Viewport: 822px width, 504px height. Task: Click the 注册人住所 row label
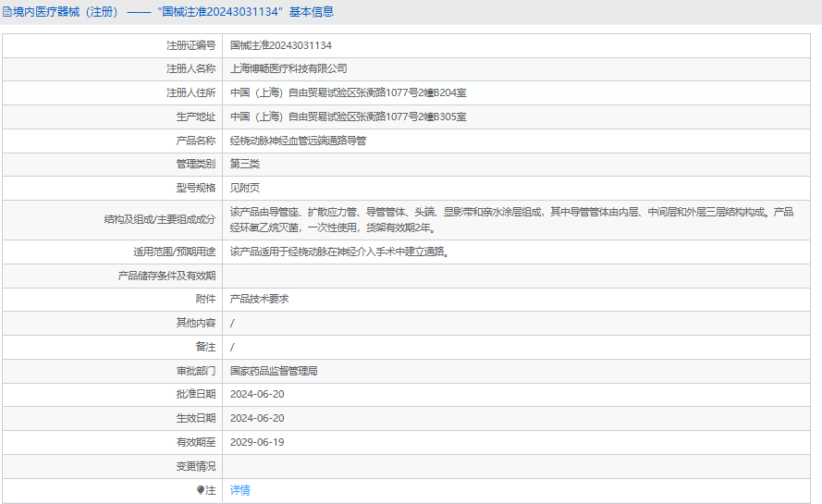click(x=190, y=92)
